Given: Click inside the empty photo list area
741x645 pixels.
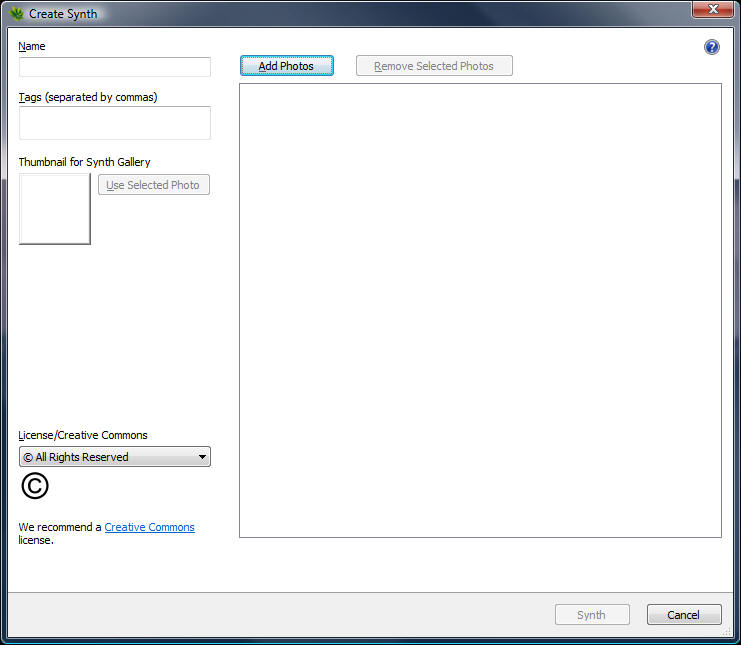Looking at the screenshot, I should click(x=480, y=310).
